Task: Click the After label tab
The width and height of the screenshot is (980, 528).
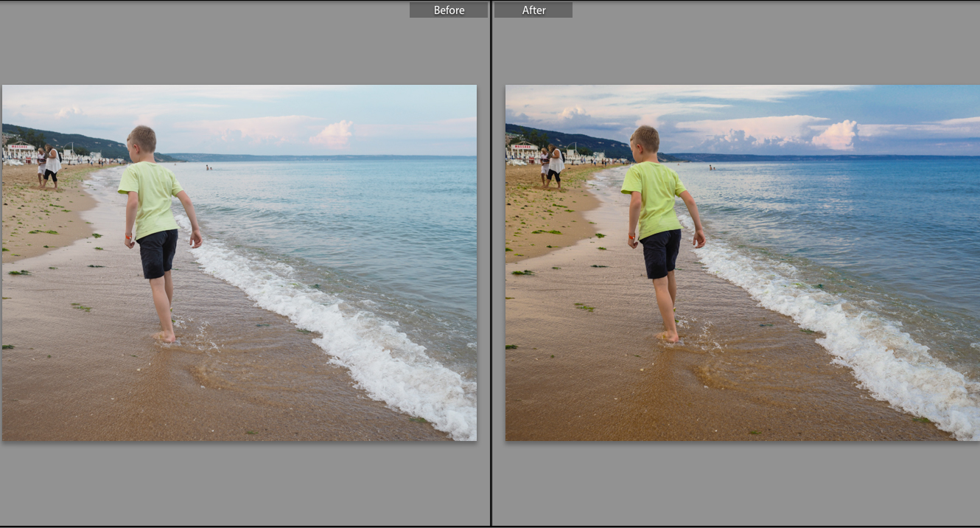Action: click(x=533, y=10)
